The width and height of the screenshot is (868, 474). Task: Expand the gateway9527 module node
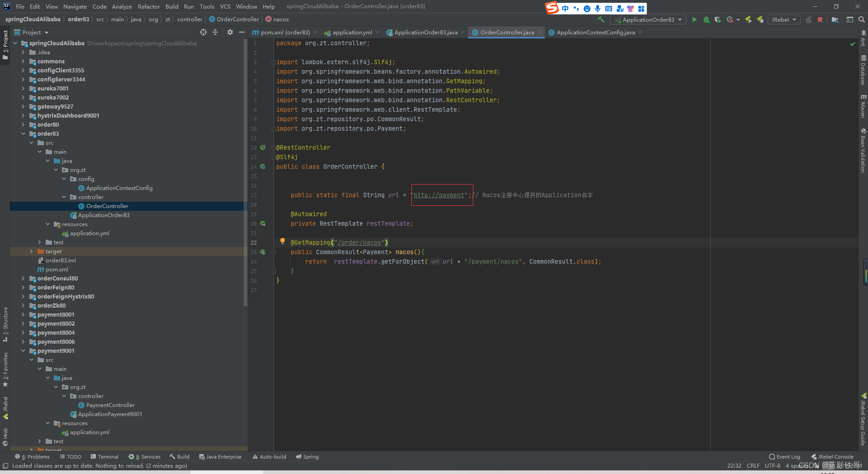pyautogui.click(x=23, y=106)
